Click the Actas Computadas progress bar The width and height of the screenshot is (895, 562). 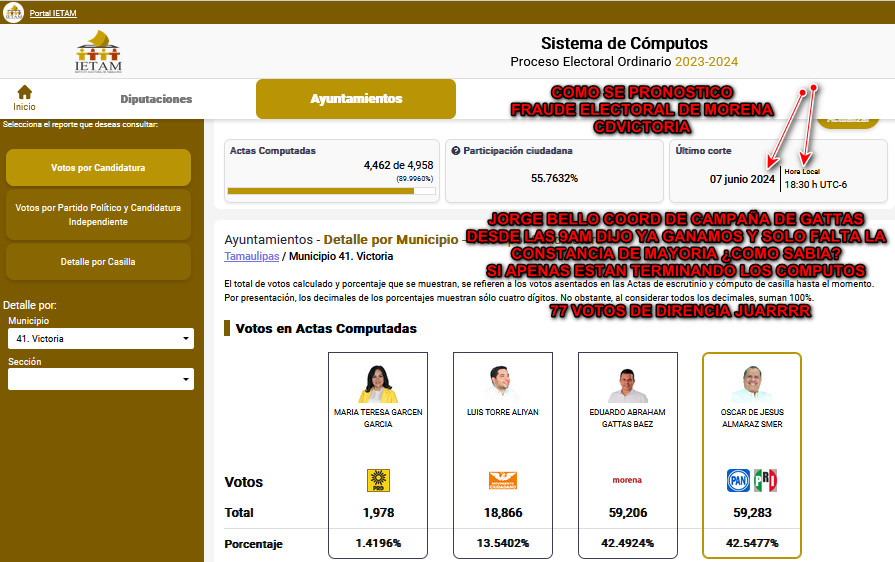pos(332,191)
